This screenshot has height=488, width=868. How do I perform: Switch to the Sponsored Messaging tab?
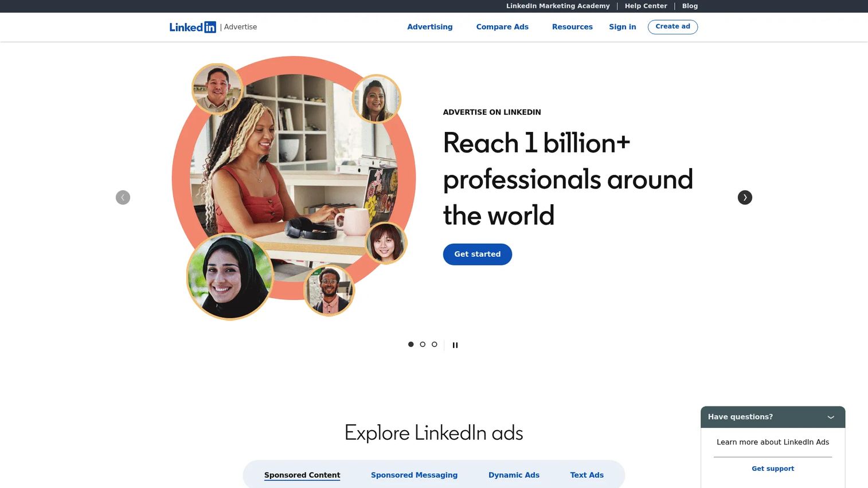[414, 475]
